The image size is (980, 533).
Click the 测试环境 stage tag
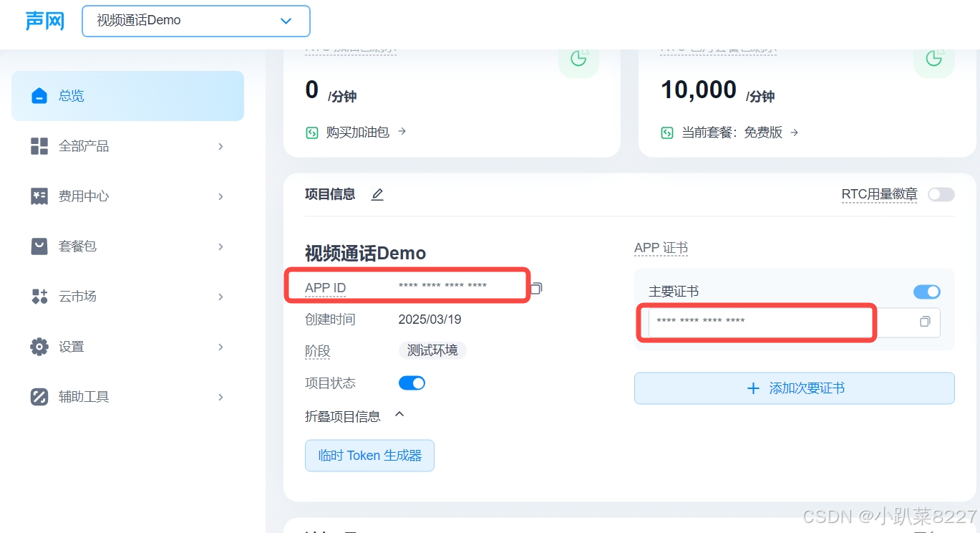coord(432,350)
